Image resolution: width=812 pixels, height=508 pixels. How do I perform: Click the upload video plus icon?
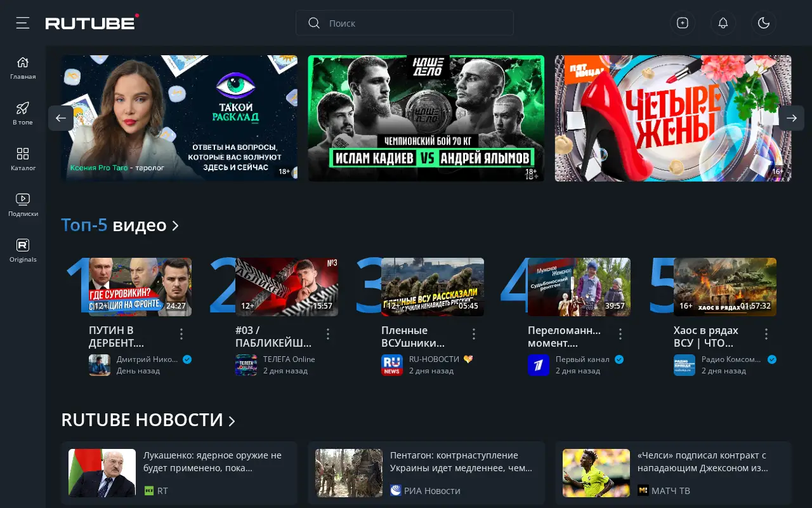(683, 23)
